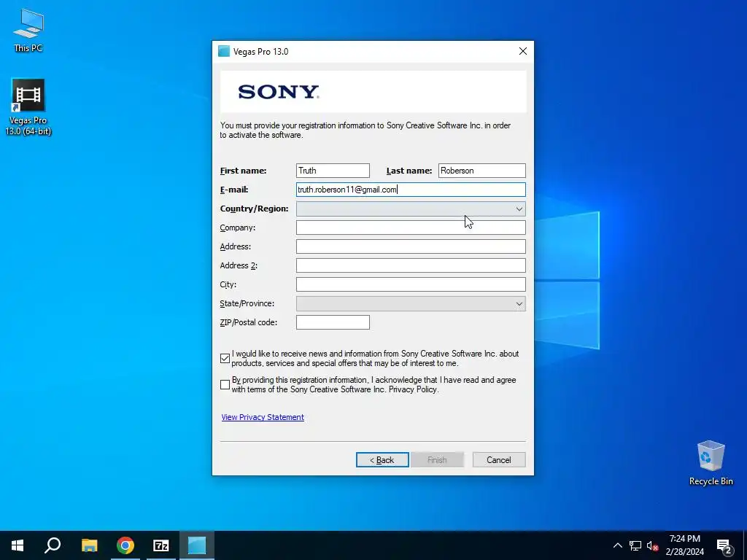This screenshot has width=747, height=560.
Task: Click the Address input field
Action: (411, 246)
